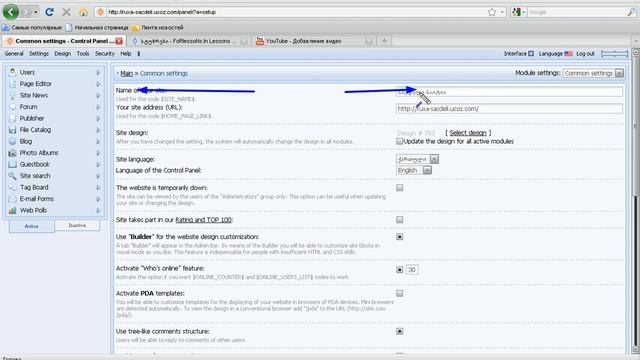Click the Guestbook module icon

[x=13, y=164]
